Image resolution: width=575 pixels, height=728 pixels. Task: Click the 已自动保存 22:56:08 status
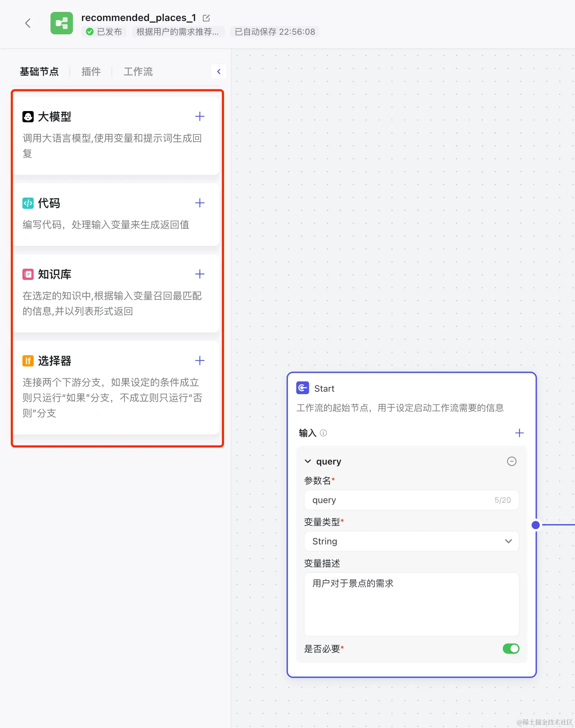point(275,32)
